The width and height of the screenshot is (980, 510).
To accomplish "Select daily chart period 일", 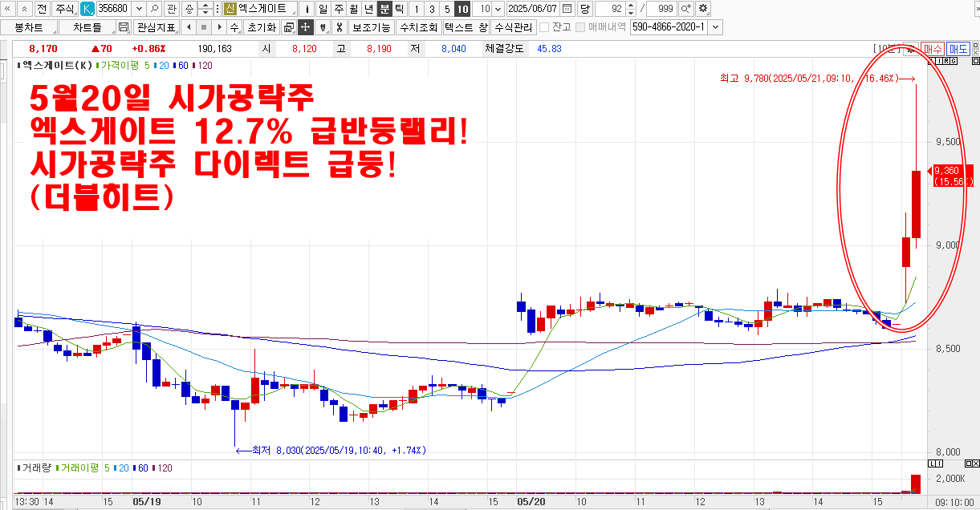I will click(323, 9).
